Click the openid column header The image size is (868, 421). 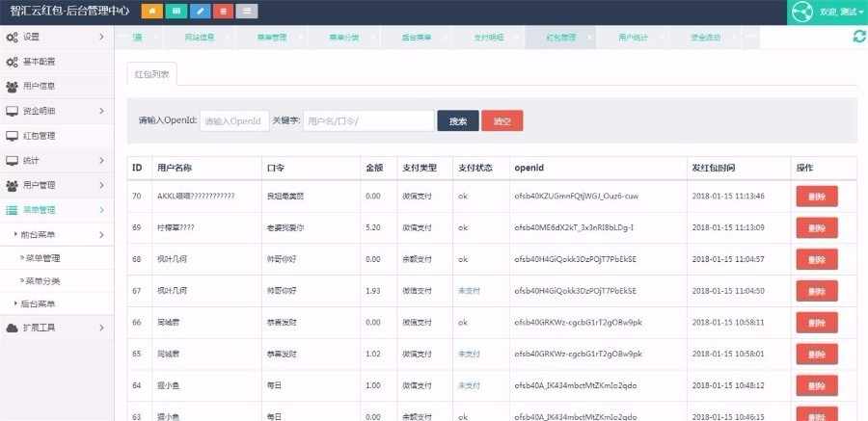[x=529, y=168]
